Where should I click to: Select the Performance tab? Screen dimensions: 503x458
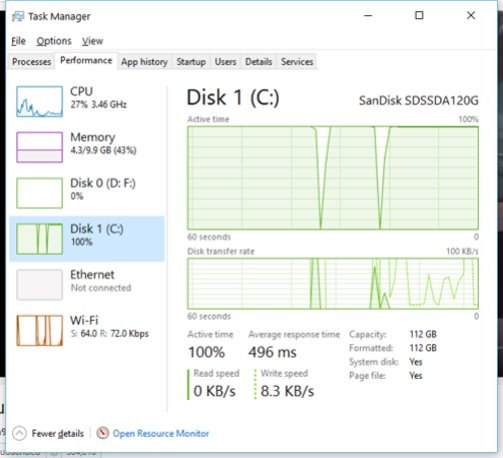point(86,60)
